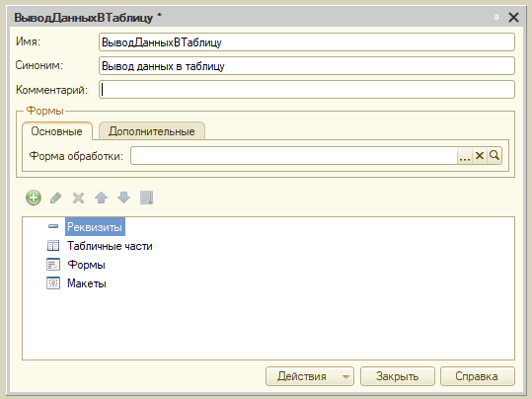This screenshot has height=399, width=532.
Task: Click the Табличные части table icon
Action: 53,245
